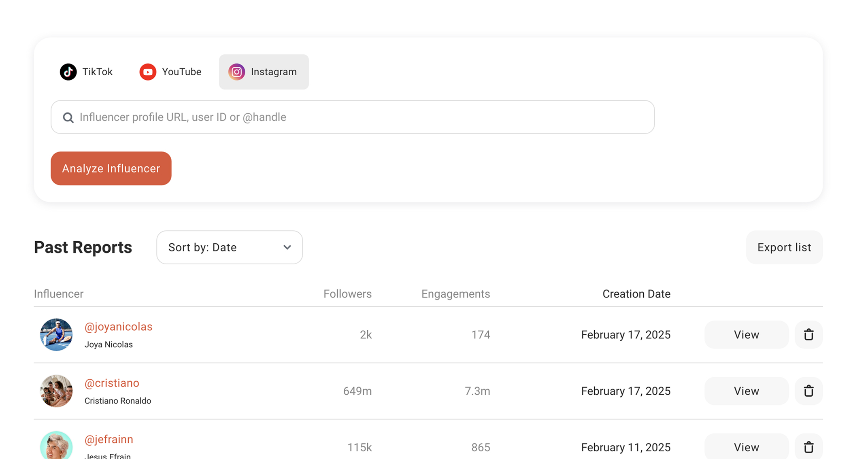868x459 pixels.
Task: Delete the @joyanicolas report
Action: 808,335
